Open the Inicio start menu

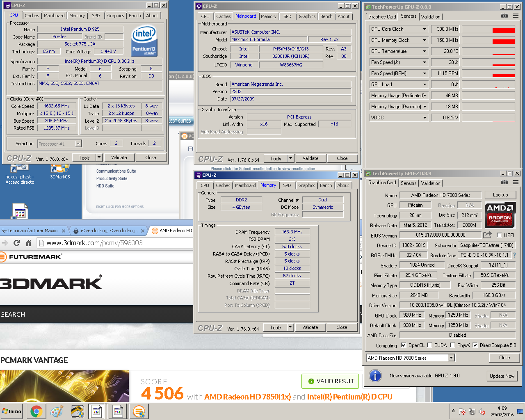coord(11,411)
